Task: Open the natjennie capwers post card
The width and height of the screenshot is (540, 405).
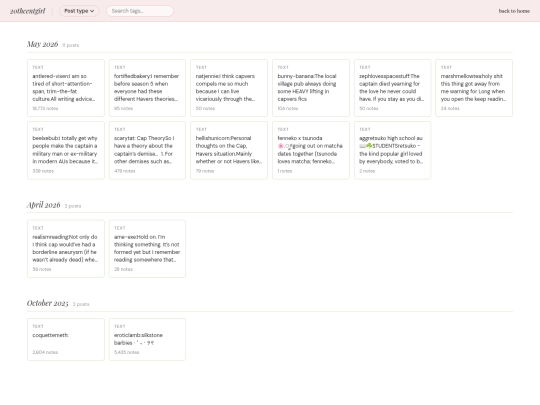Action: coord(229,88)
